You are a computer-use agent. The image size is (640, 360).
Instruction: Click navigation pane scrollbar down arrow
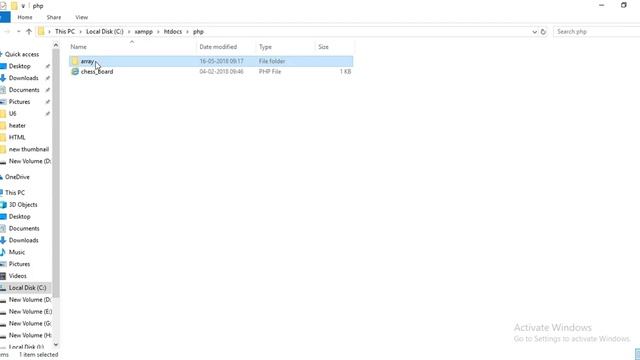pos(56,345)
